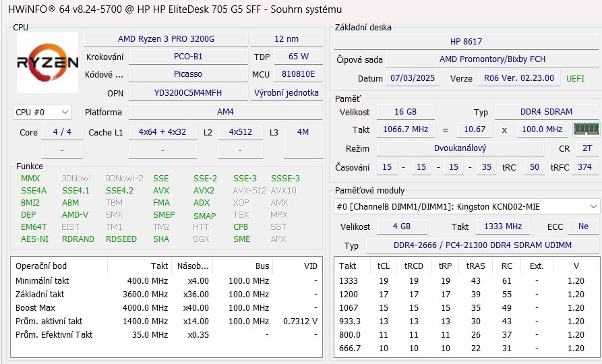
Task: Click the tRFC value 374
Action: pyautogui.click(x=584, y=167)
